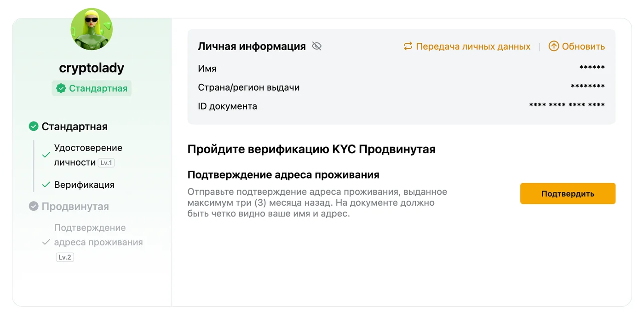Click the gray Продвинутая checkmark circle
Image resolution: width=644 pixels, height=319 pixels.
(x=34, y=206)
